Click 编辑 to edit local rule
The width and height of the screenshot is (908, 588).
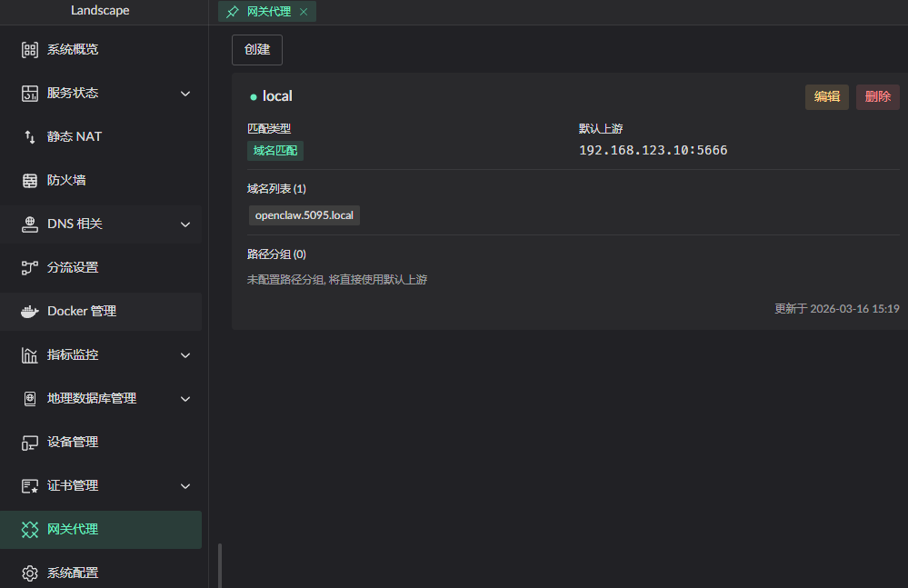pos(826,97)
